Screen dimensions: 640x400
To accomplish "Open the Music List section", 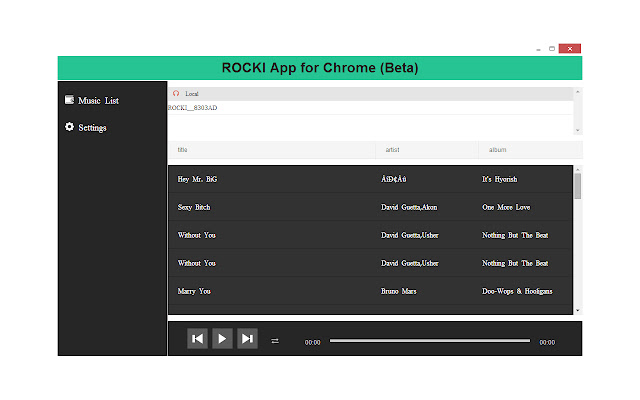I will point(98,100).
